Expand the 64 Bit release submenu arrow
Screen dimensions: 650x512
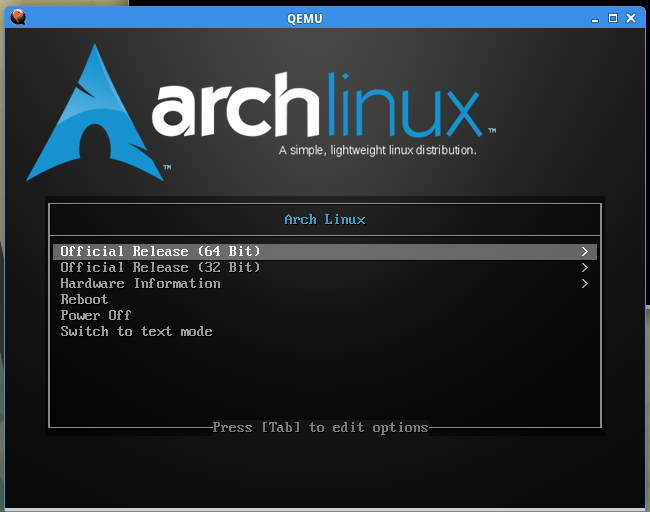click(585, 252)
